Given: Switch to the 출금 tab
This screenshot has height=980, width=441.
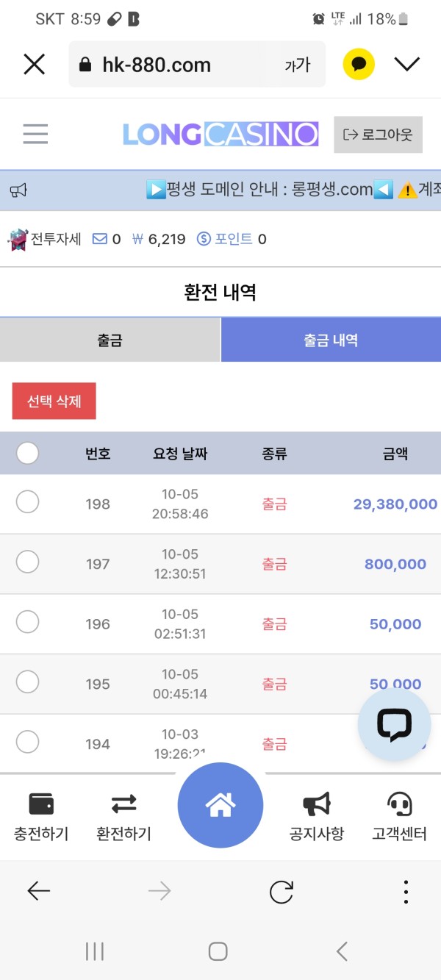Looking at the screenshot, I should (110, 340).
